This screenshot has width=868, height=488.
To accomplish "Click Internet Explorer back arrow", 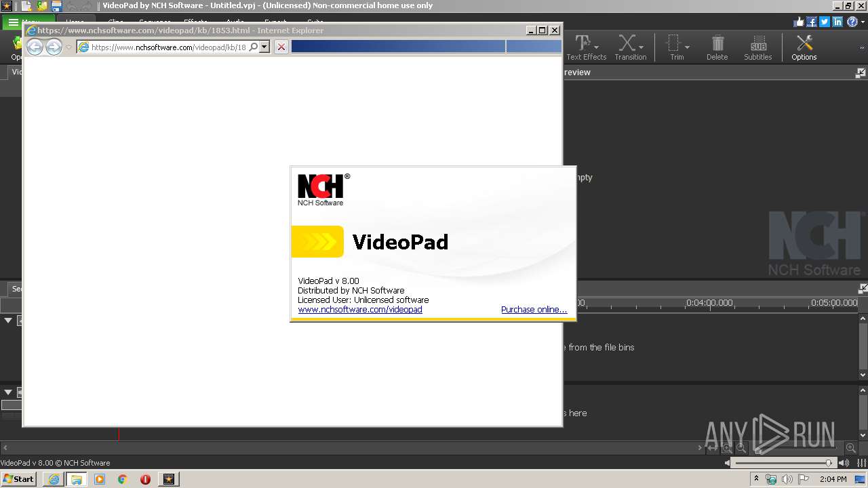I will coord(35,47).
